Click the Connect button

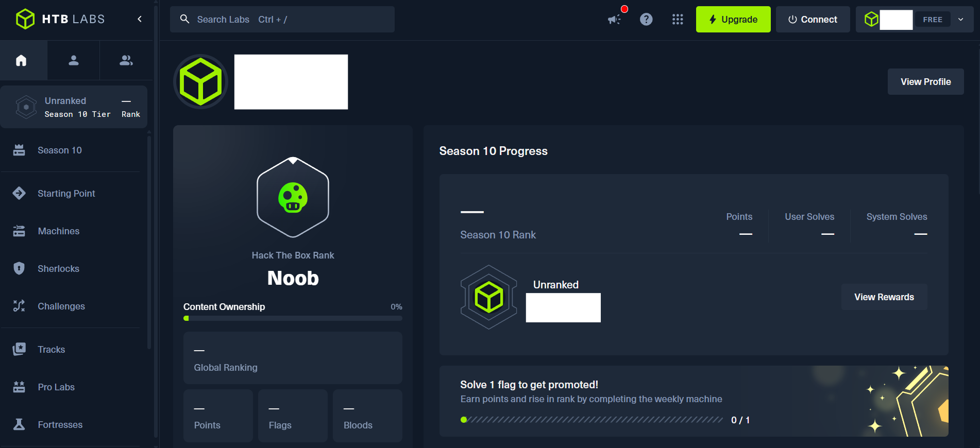pyautogui.click(x=813, y=20)
